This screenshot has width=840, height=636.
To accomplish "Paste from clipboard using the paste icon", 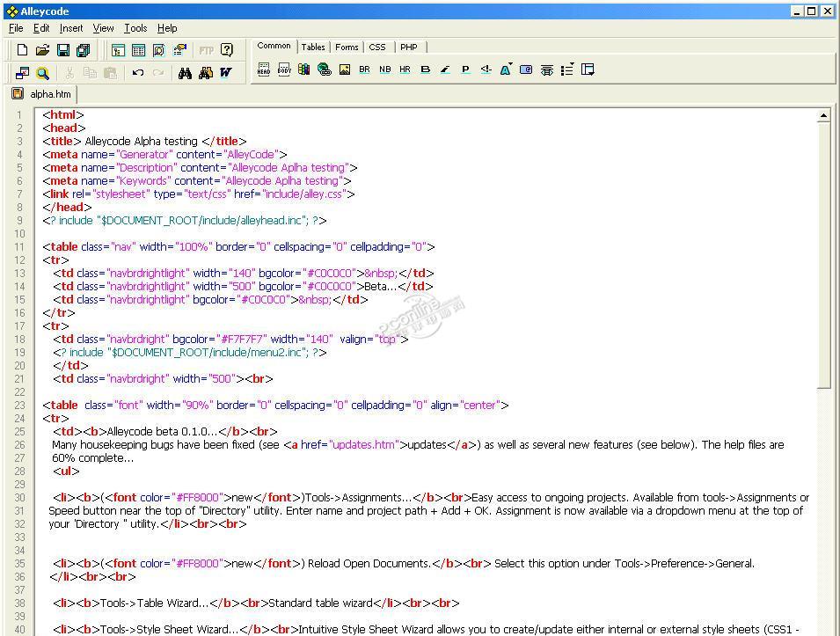I will (x=110, y=73).
